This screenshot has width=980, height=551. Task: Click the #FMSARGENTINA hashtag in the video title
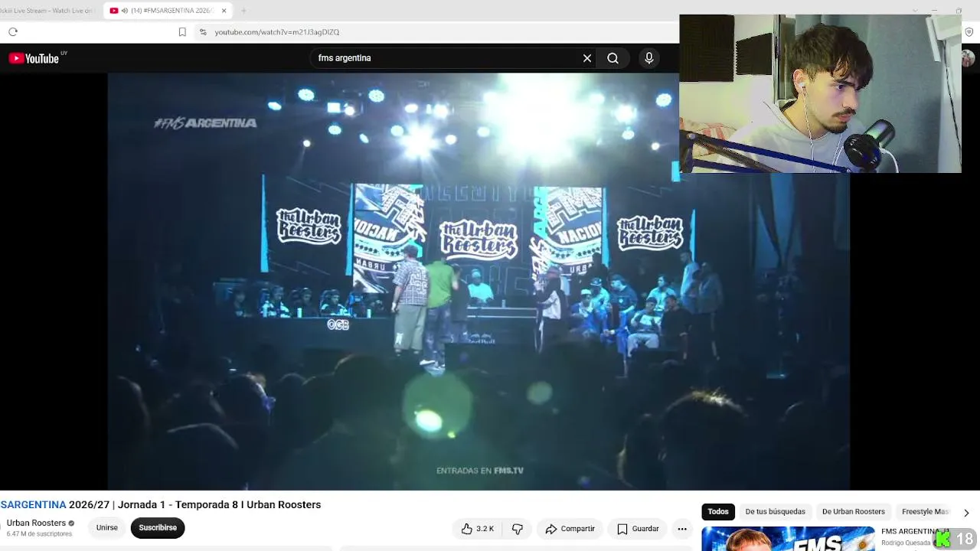tap(33, 505)
